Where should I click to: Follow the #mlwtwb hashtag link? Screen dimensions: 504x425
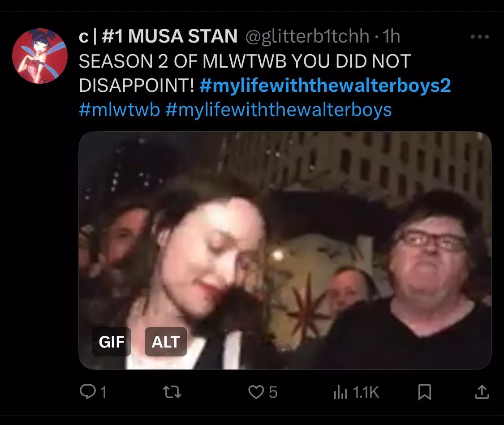coord(119,109)
